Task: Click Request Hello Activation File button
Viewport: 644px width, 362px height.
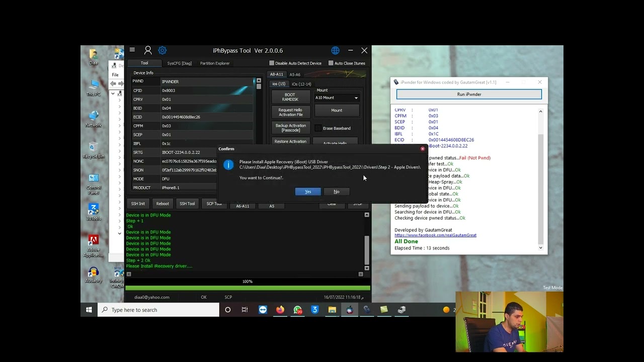Action: point(290,112)
